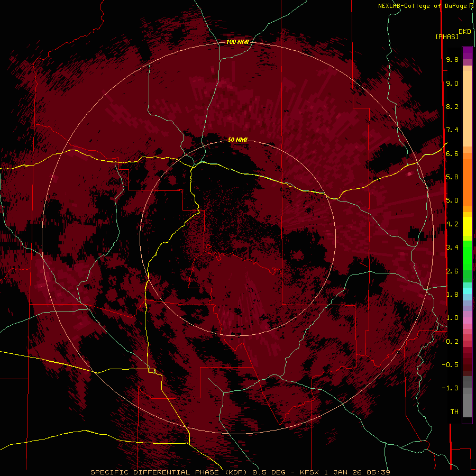Click the 50 NMI range ring label
This screenshot has width=476, height=476.
point(237,140)
